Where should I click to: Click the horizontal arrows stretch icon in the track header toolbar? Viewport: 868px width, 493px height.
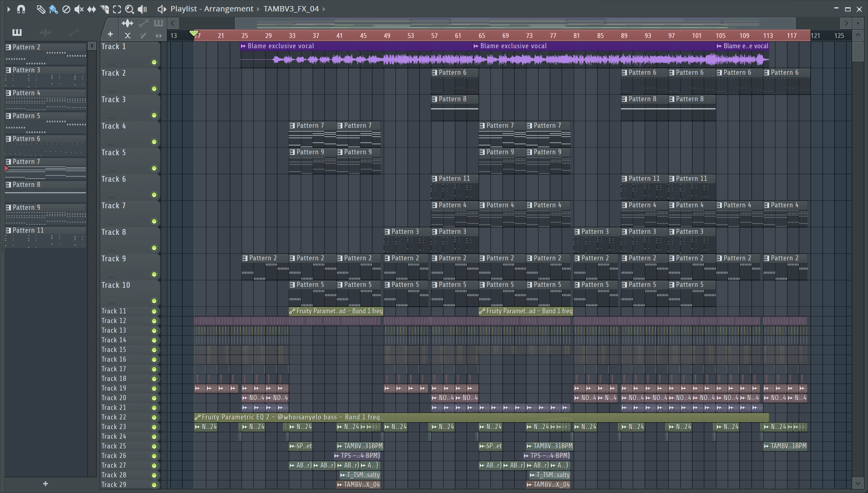coord(159,35)
